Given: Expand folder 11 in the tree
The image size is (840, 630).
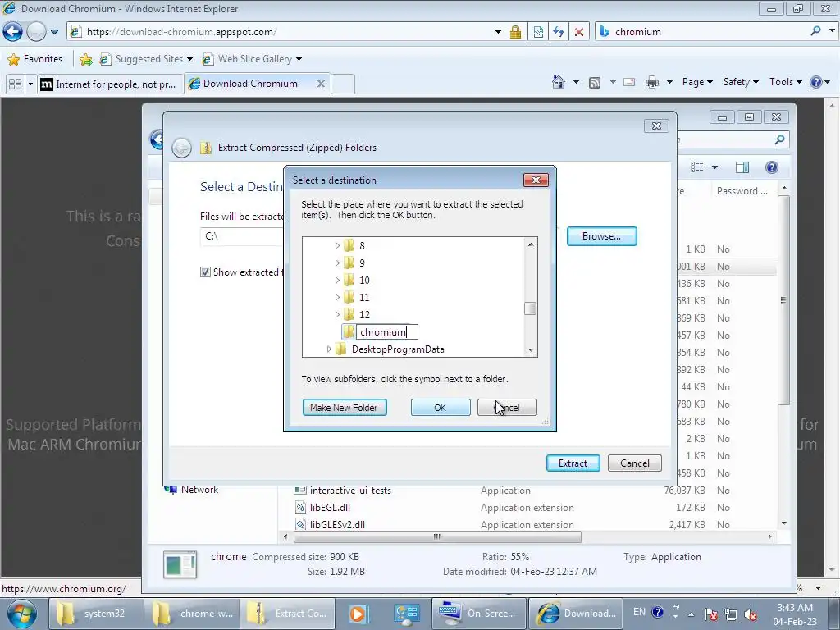Looking at the screenshot, I should (337, 297).
